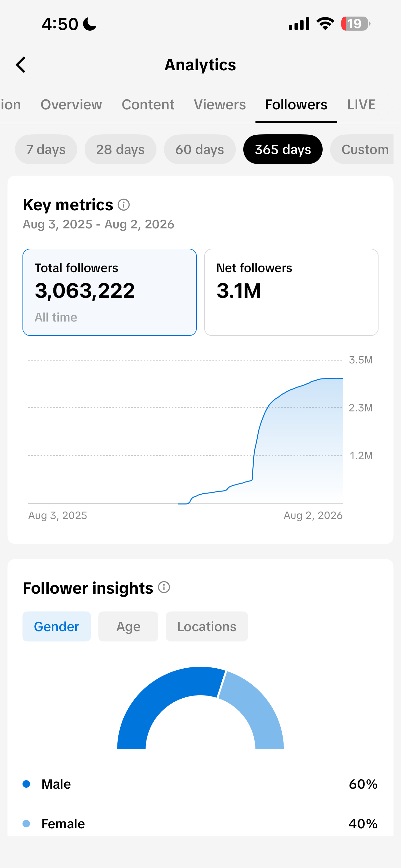This screenshot has height=868, width=401.
Task: Select the 7 days range
Action: [x=46, y=149]
